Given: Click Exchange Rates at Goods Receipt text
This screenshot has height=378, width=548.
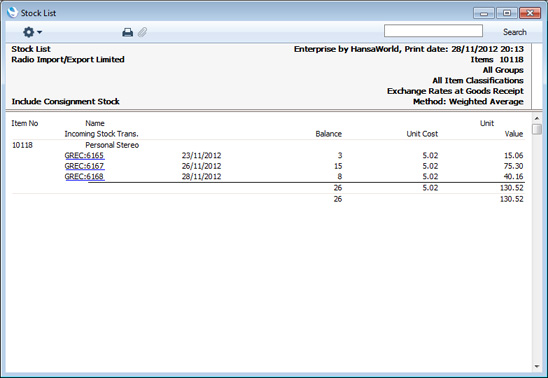Looking at the screenshot, I should pos(455,91).
